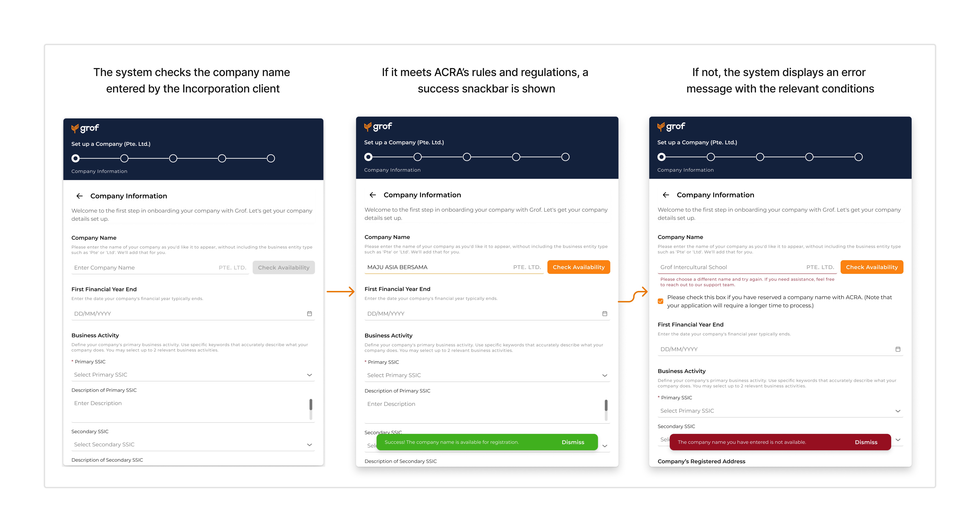This screenshot has width=980, height=532.
Task: Click grof logo in the success snackbar panel
Action: pos(378,126)
